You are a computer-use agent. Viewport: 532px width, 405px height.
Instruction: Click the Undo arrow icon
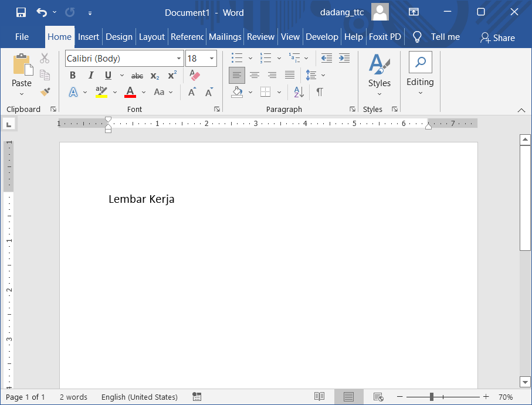tap(41, 12)
